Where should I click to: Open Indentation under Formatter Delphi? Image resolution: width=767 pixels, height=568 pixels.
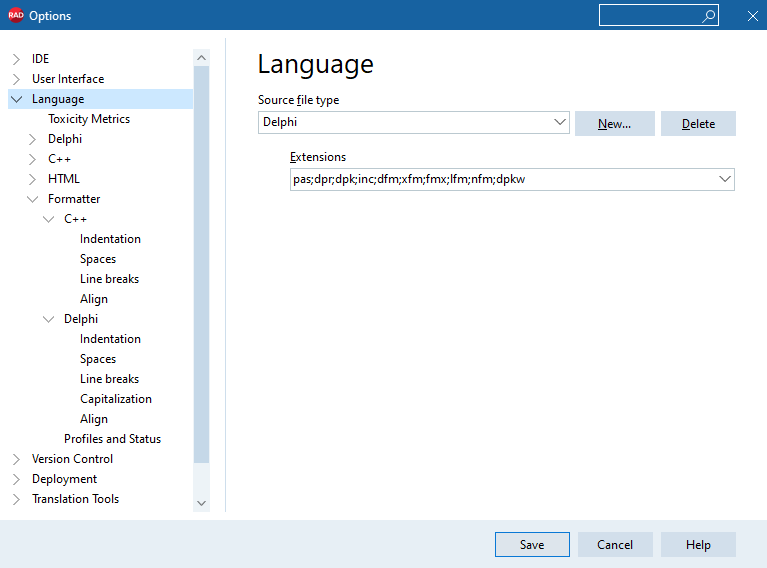(x=110, y=340)
